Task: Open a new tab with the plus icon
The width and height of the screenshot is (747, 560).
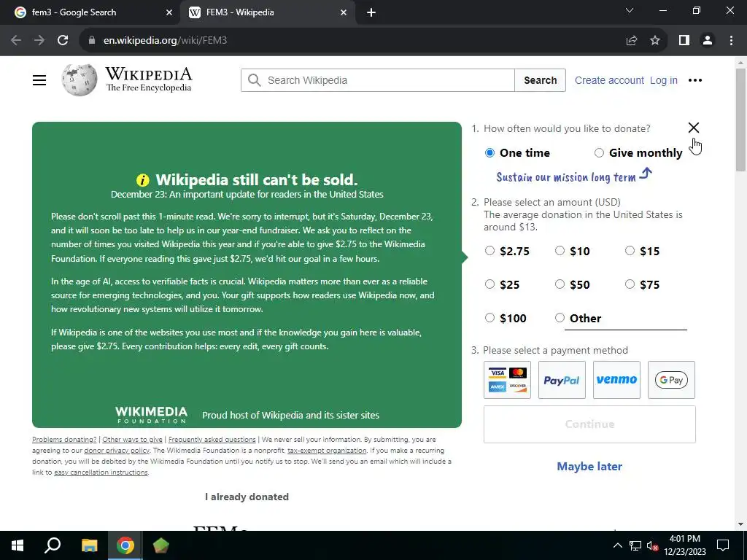Action: (x=371, y=12)
